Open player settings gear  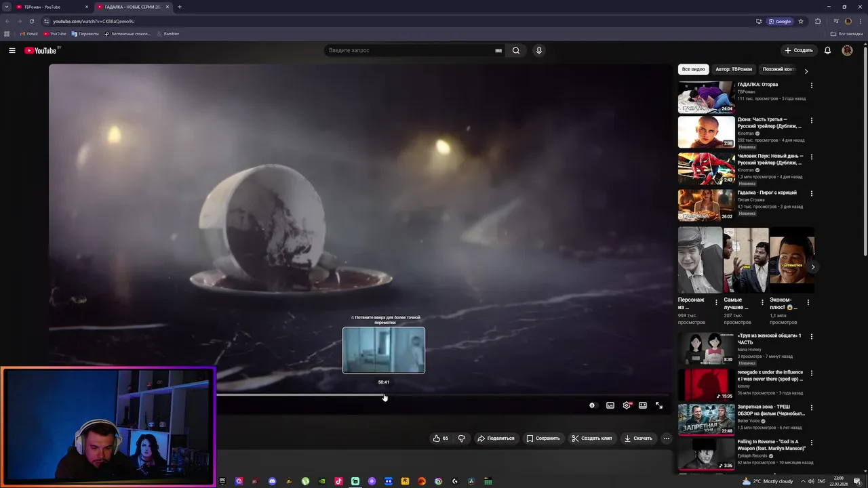[x=627, y=405]
